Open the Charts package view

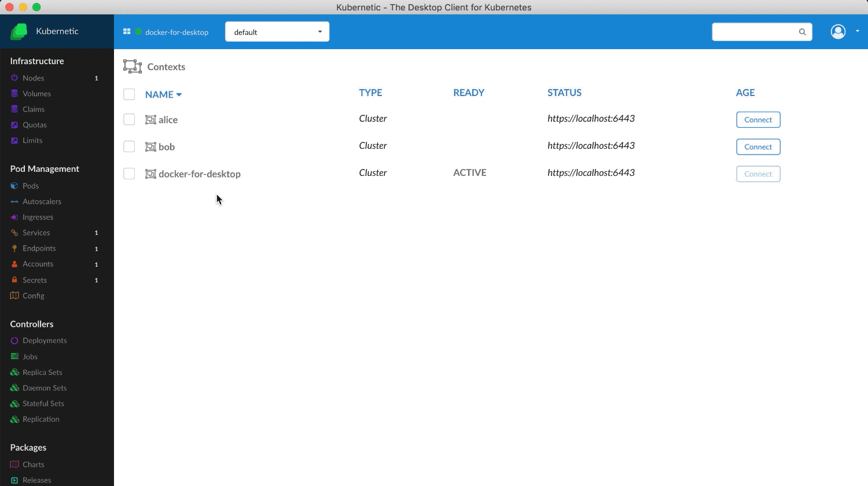pos(34,464)
